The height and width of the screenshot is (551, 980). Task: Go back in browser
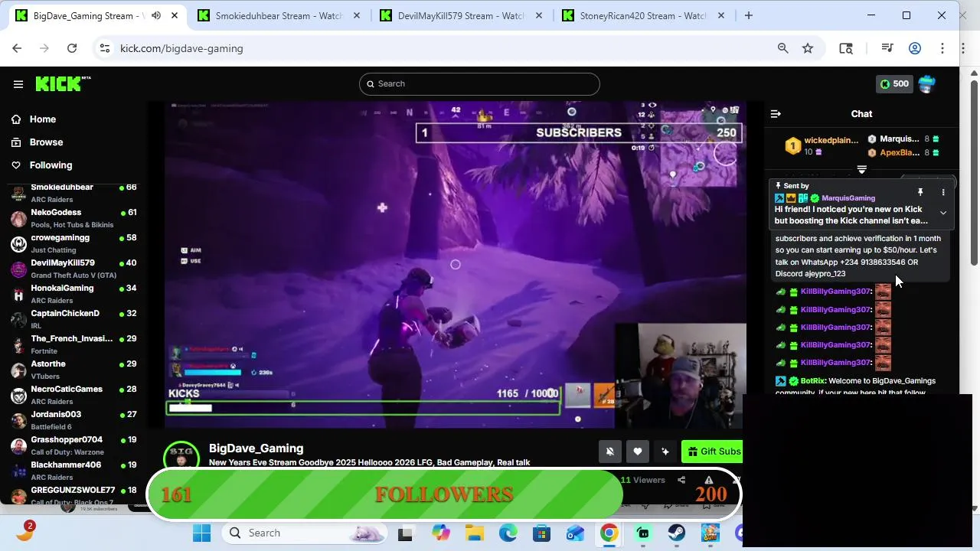17,48
